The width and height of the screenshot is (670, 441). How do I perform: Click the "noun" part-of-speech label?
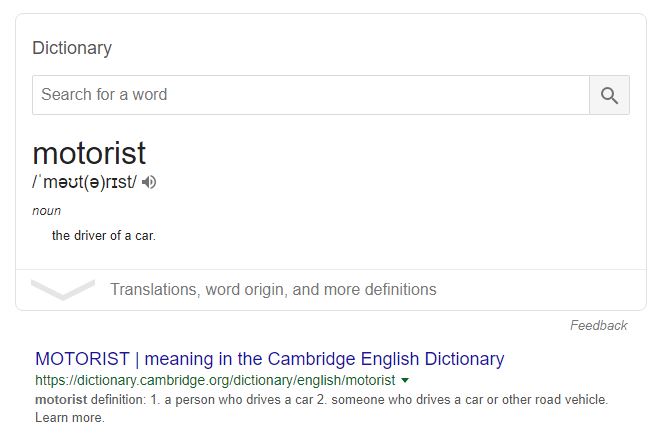click(46, 211)
